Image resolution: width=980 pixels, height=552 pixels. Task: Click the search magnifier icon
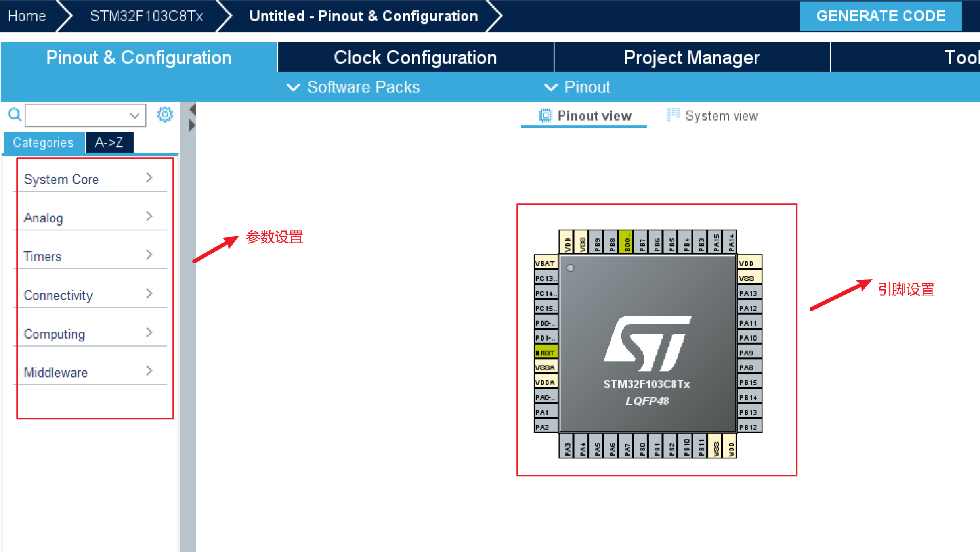pos(15,115)
